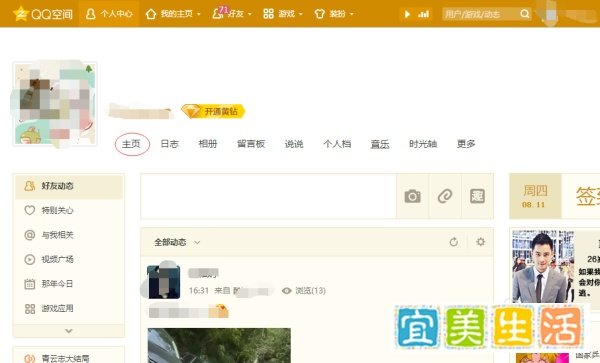Select 好友动态 in sidebar

pos(69,186)
